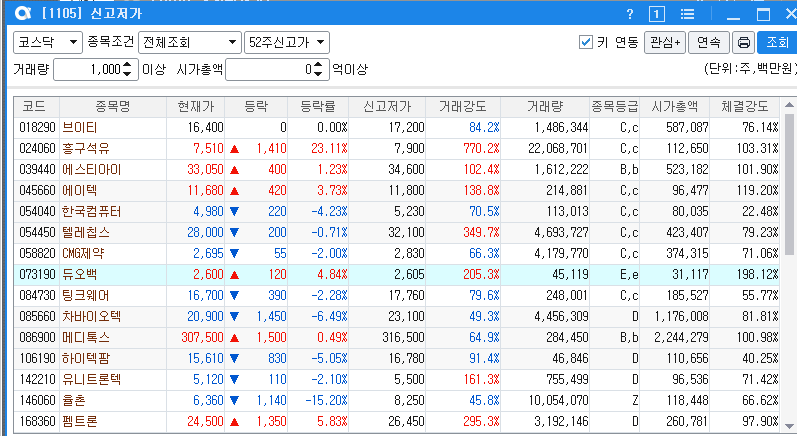Viewport: 797px width, 436px height.
Task: Click the up-arrow indicator in 펨트론 row
Action: (x=234, y=422)
